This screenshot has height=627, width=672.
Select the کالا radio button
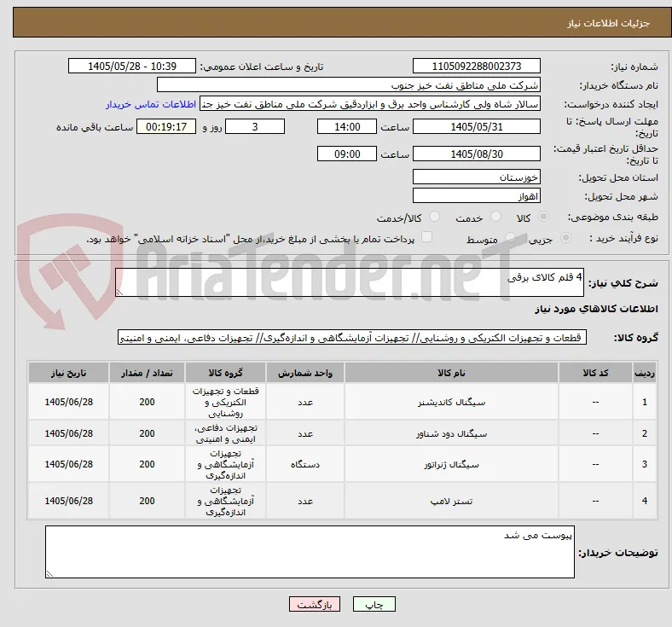(543, 217)
